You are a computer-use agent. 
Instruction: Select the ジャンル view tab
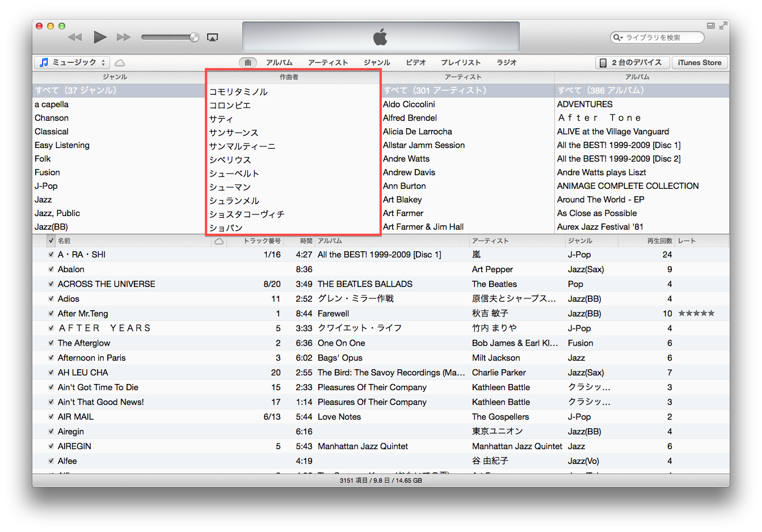point(377,62)
